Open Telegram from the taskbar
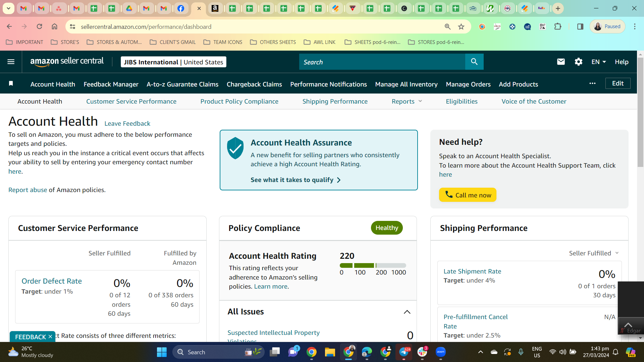 tap(404, 352)
